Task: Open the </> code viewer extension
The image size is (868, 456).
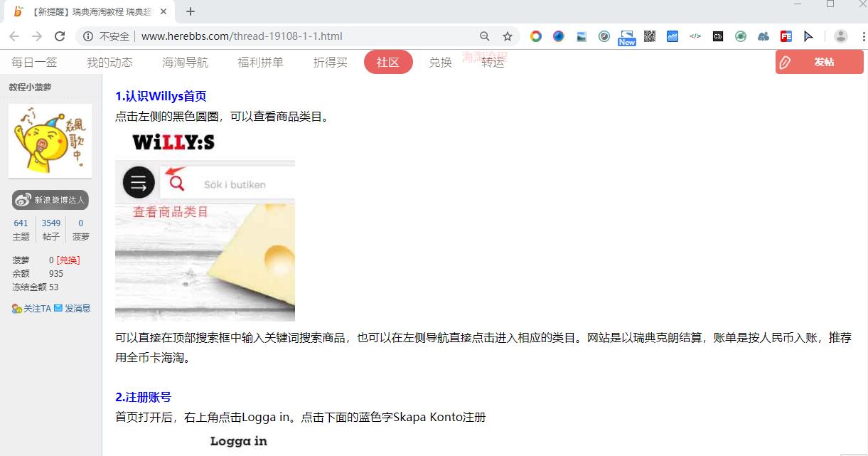Action: 695,36
